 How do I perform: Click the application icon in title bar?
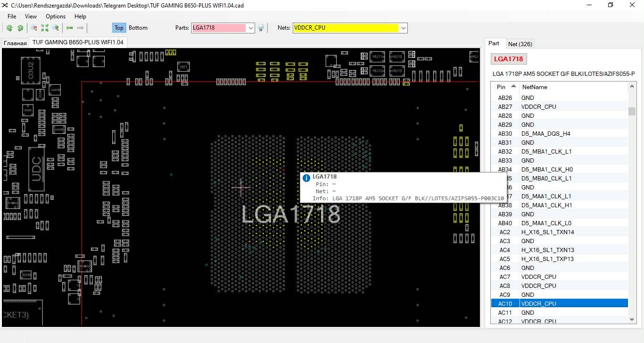(x=5, y=5)
